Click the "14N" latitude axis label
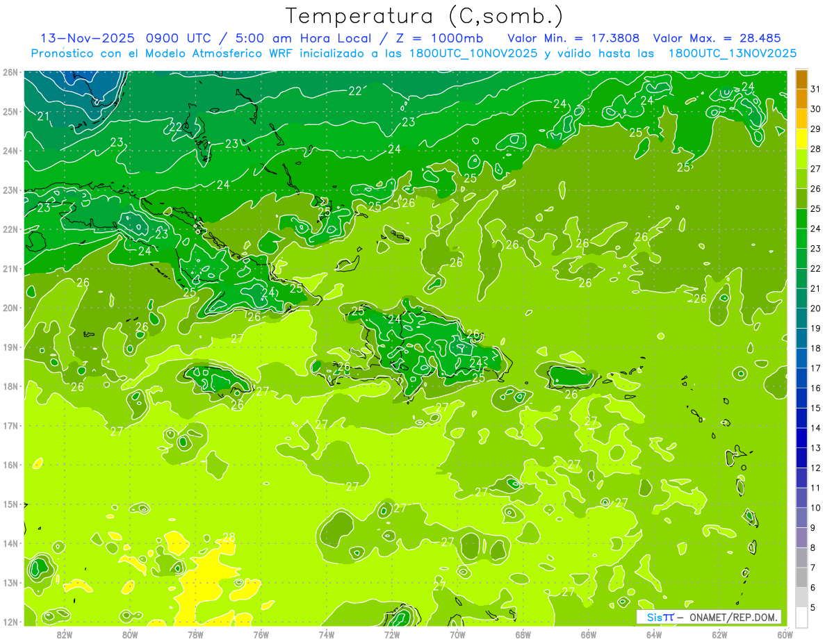The height and width of the screenshot is (644, 834). click(x=10, y=543)
